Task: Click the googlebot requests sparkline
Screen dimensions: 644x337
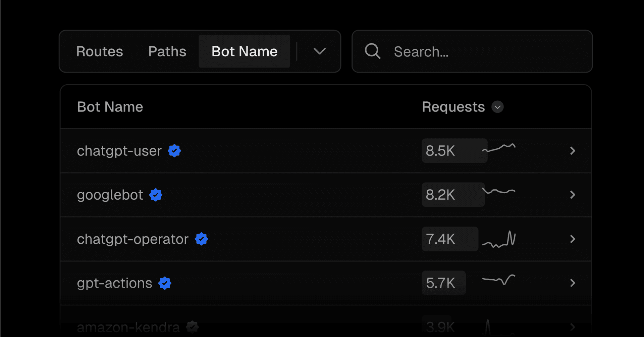Action: tap(499, 191)
